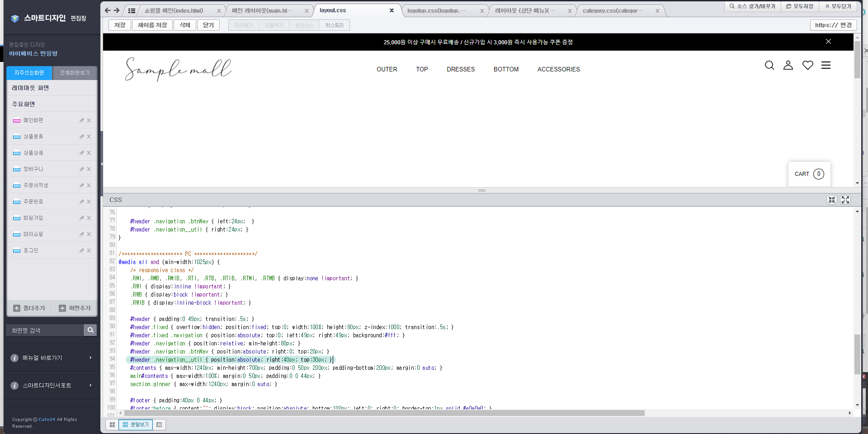Click the https:// 변경 button
Image resolution: width=868 pixels, height=434 pixels.
click(834, 25)
